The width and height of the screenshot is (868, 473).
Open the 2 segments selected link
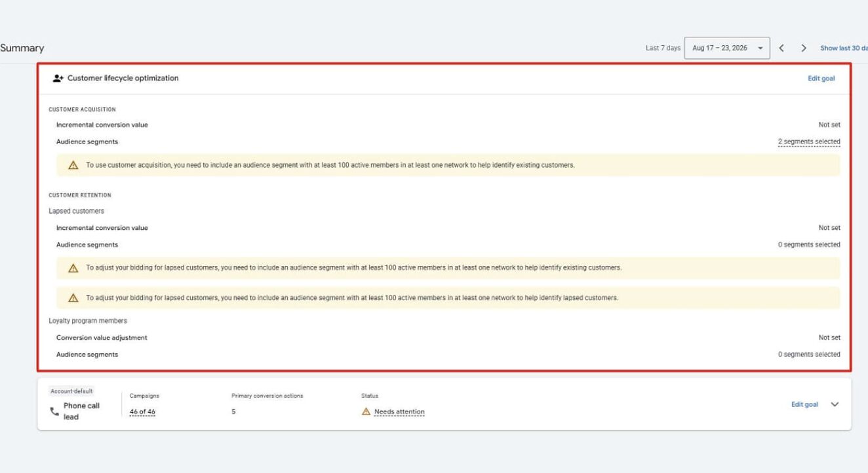pyautogui.click(x=809, y=142)
